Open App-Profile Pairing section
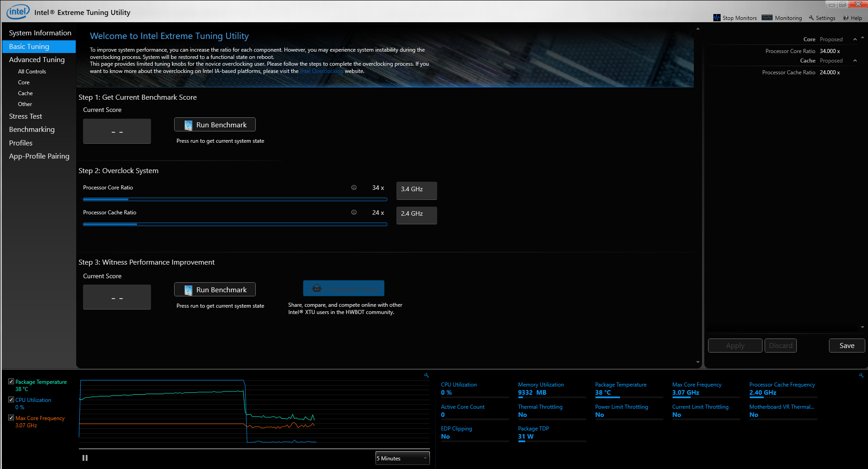 [39, 156]
